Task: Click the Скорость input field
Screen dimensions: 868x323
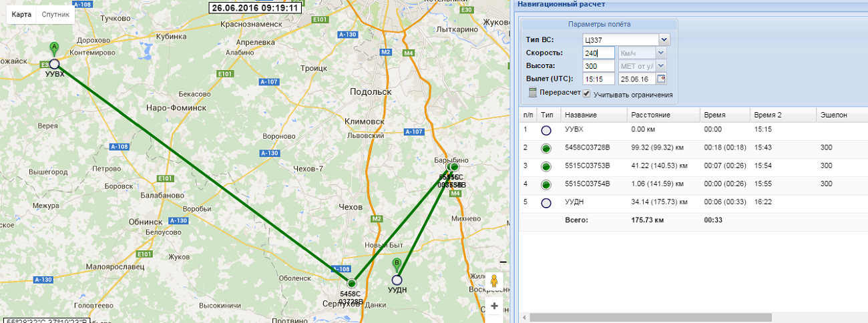Action: click(598, 53)
